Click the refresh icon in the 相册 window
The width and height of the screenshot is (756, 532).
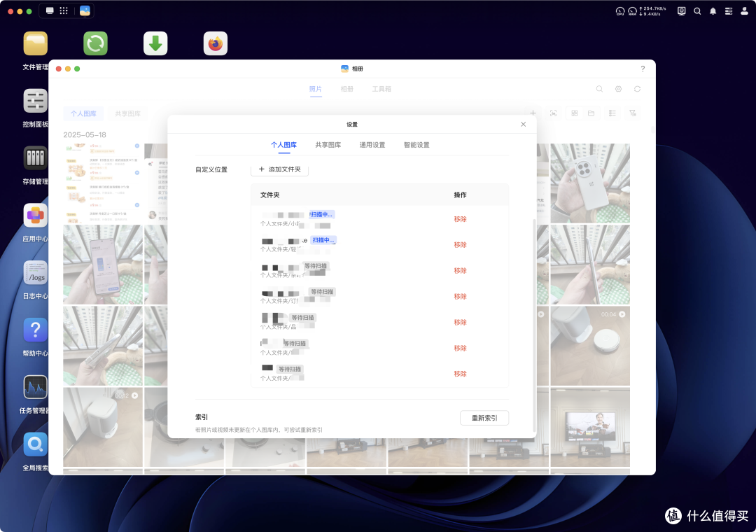click(638, 89)
